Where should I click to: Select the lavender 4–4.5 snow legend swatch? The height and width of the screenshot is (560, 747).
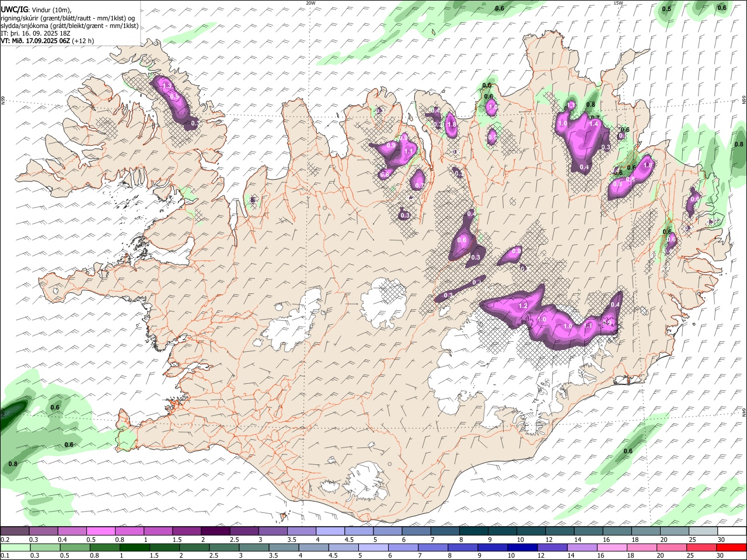click(330, 531)
